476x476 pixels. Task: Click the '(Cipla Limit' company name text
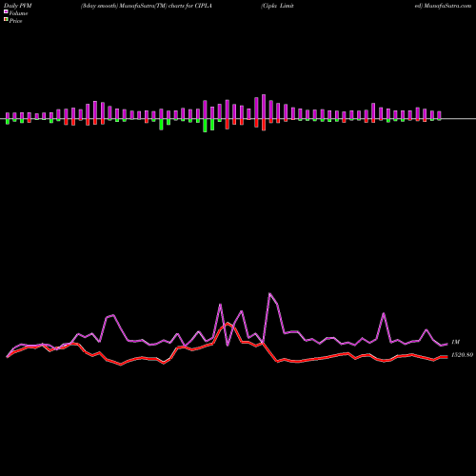point(277,6)
